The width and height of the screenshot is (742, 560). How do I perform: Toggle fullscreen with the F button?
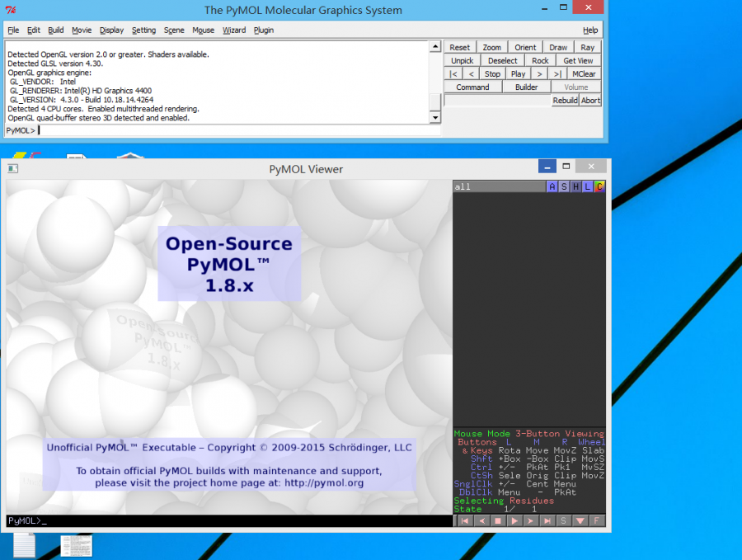tap(597, 520)
